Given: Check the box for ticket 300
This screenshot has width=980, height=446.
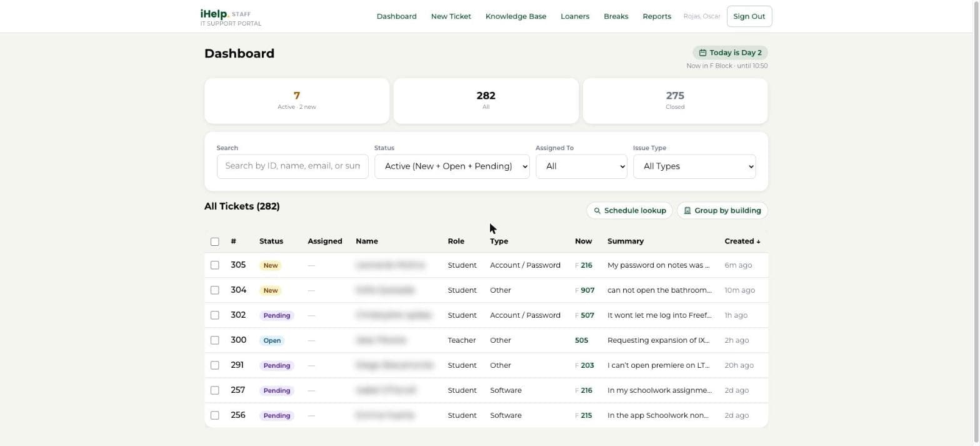Looking at the screenshot, I should (x=215, y=340).
